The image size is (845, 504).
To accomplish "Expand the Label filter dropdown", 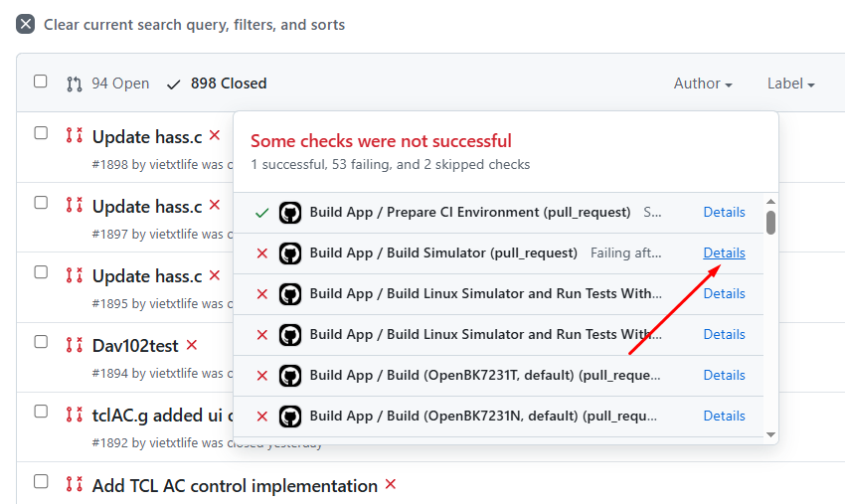I will (790, 84).
